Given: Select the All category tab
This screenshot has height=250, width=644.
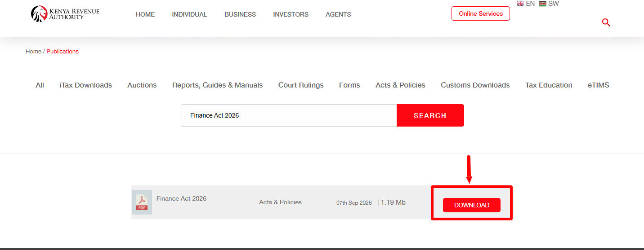Looking at the screenshot, I should (x=40, y=85).
